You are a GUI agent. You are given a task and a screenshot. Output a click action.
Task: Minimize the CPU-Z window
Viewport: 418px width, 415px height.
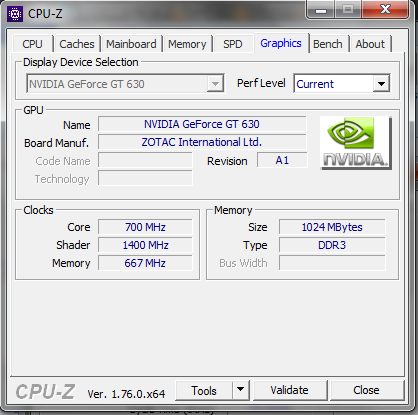click(x=321, y=10)
